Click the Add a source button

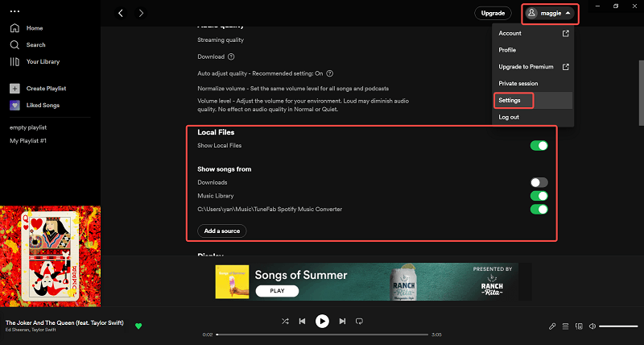(x=221, y=231)
